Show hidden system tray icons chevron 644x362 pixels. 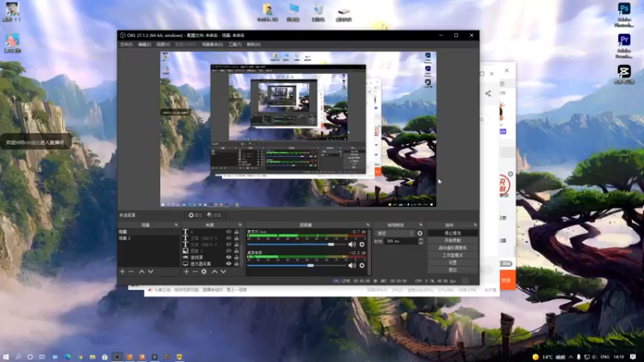pos(571,357)
